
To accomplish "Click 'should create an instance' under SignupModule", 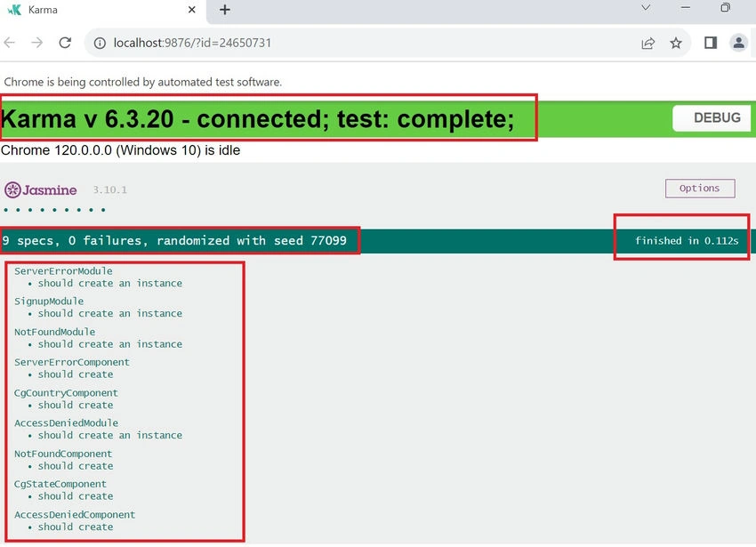I will [110, 314].
